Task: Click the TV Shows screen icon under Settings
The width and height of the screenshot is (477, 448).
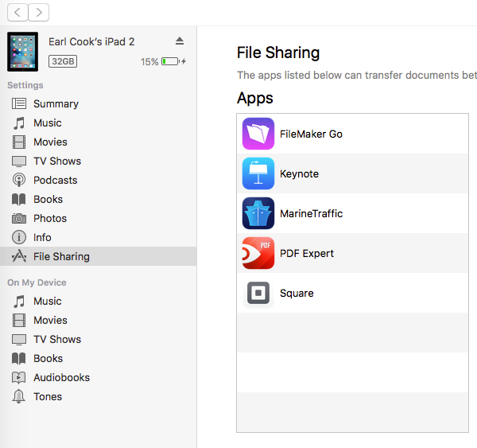Action: point(19,162)
